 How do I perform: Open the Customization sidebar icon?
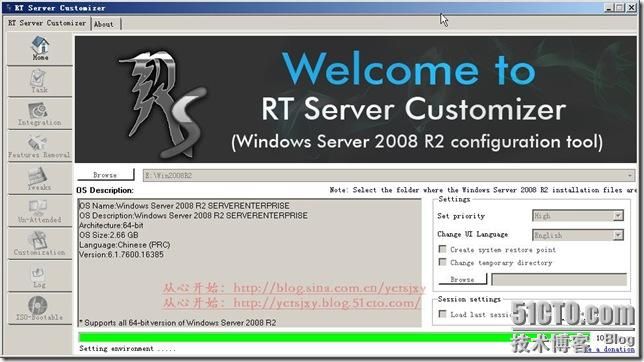pyautogui.click(x=39, y=244)
